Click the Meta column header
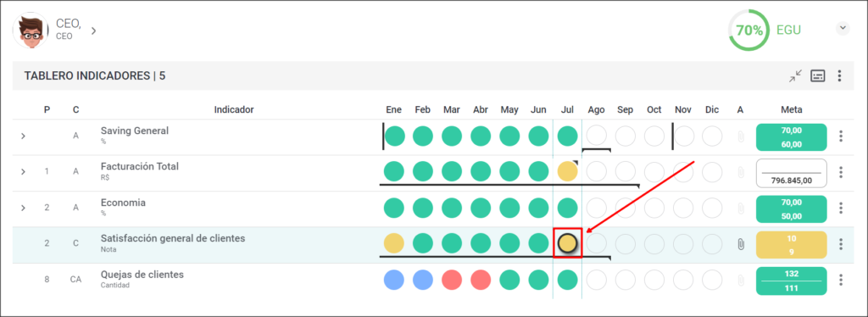Image resolution: width=868 pixels, height=317 pixels. [791, 109]
